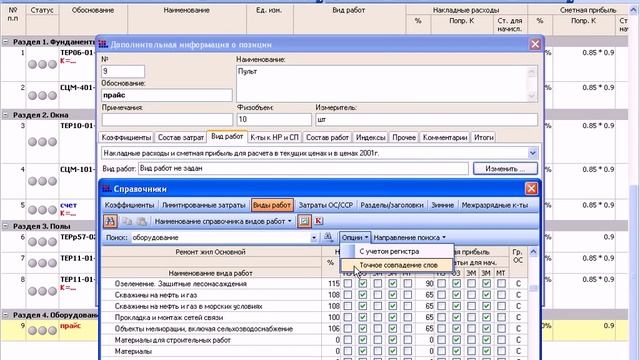
Task: Toggle checkbox after first 65 in Скважины на нефть и газ row
Action: 441,295
